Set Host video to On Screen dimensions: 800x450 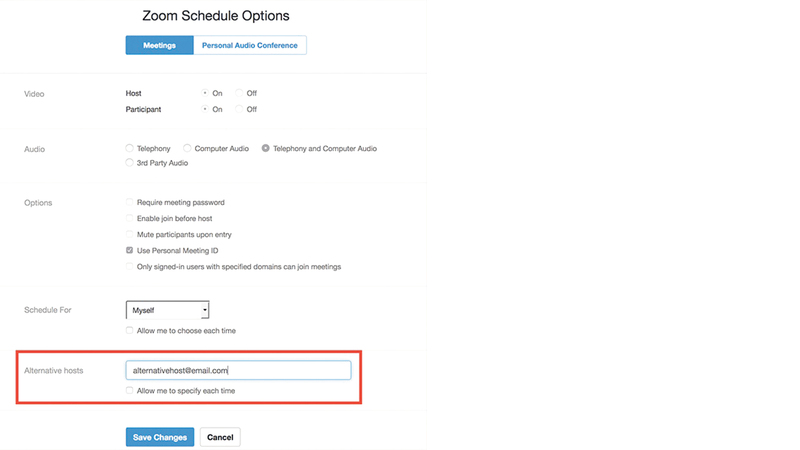coord(205,93)
